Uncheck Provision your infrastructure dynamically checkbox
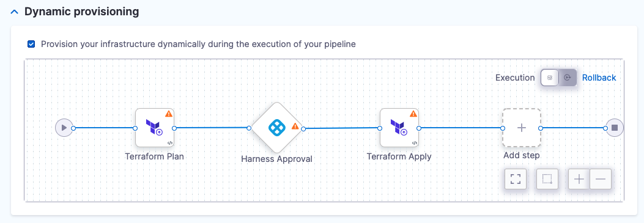 pyautogui.click(x=31, y=44)
